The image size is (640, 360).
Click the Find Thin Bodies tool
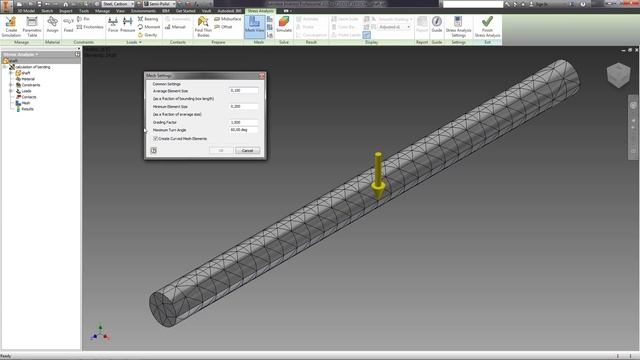click(203, 27)
